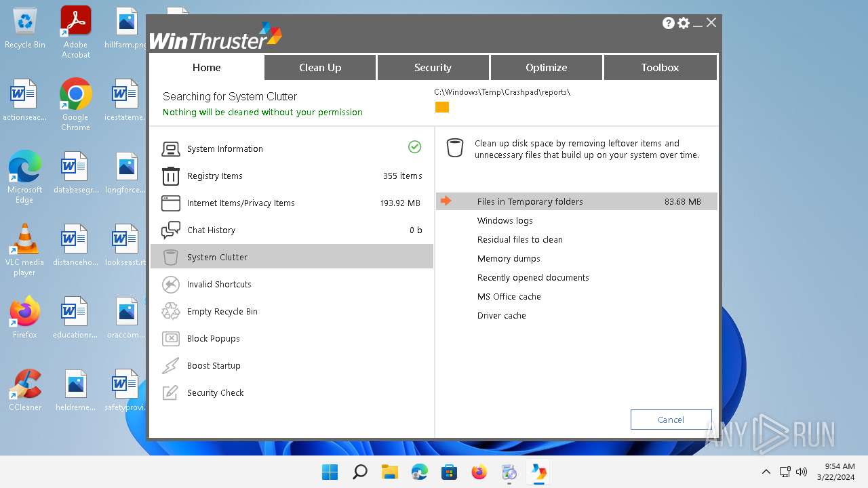Select Security Check label
This screenshot has height=488, width=868.
tap(216, 393)
